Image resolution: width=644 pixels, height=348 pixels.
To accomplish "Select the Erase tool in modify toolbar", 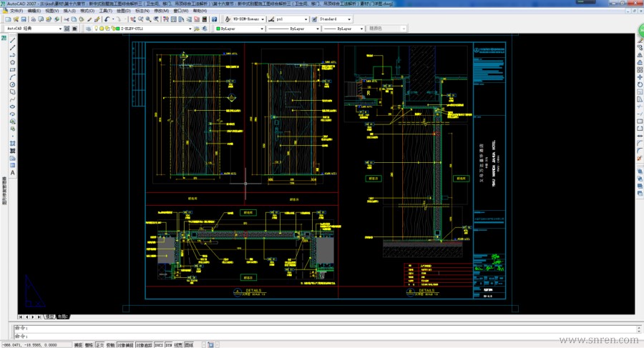I will (x=640, y=41).
